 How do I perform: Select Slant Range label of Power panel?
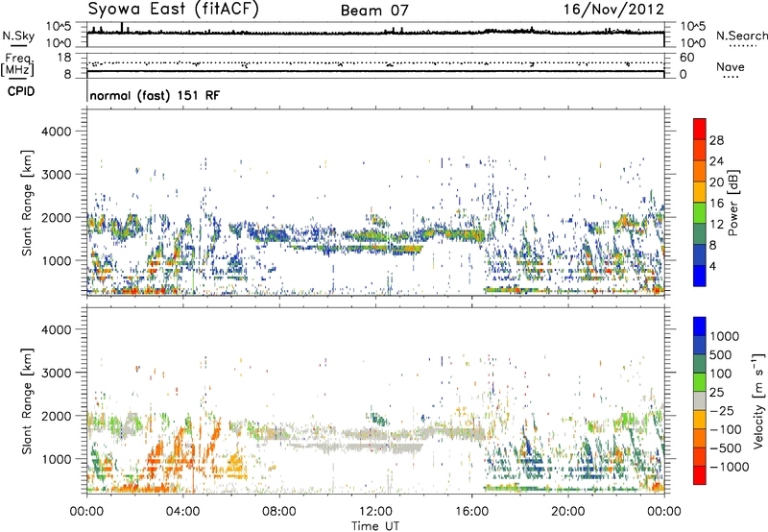(x=27, y=203)
